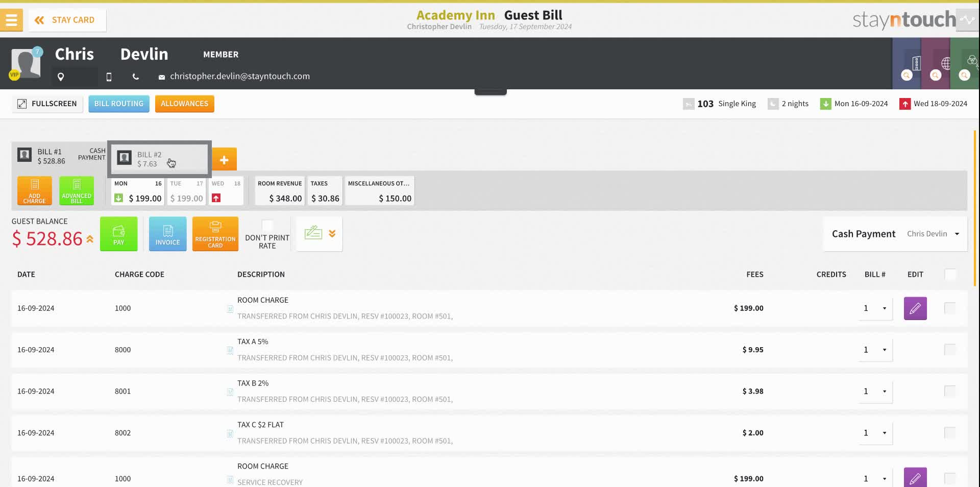Check Tax B 2% row checkbox
Image resolution: width=980 pixels, height=487 pixels.
pos(950,392)
